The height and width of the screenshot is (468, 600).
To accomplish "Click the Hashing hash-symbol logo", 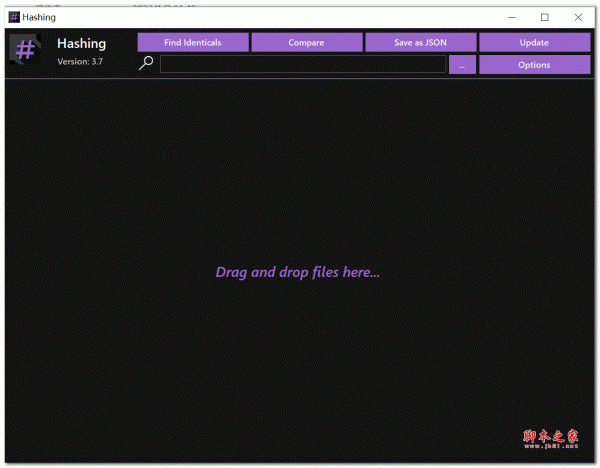I will pyautogui.click(x=25, y=50).
